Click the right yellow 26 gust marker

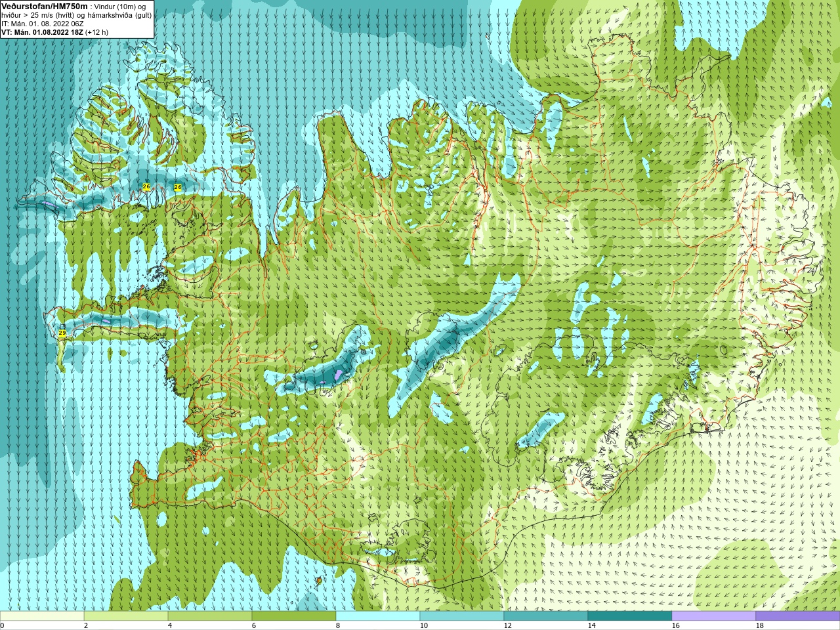[177, 188]
